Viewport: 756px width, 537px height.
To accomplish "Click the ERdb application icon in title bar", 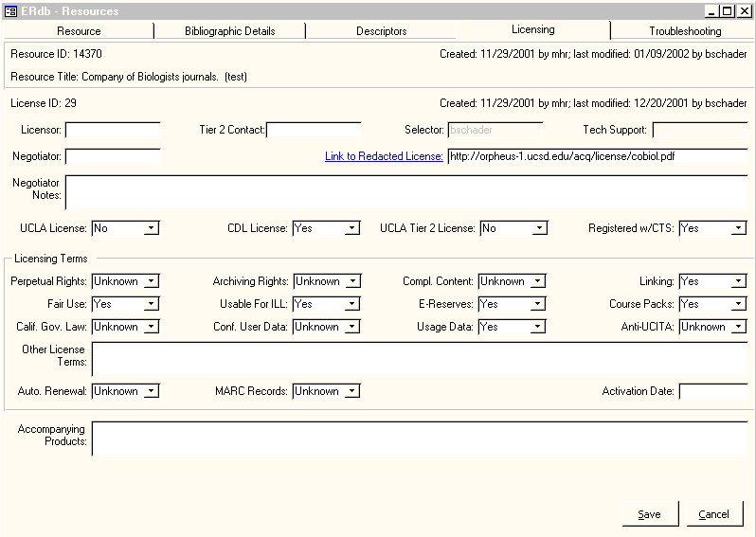I will (11, 10).
